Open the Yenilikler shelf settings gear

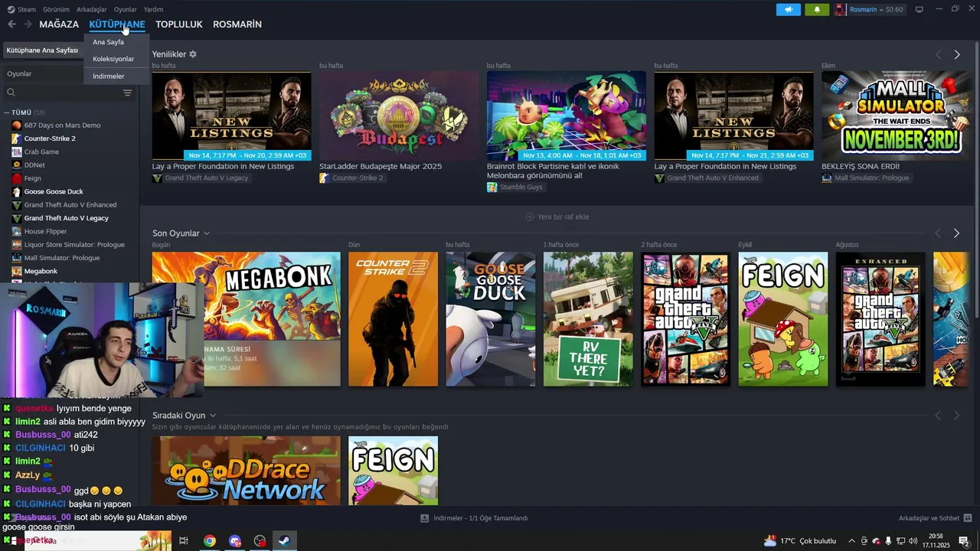coord(193,54)
